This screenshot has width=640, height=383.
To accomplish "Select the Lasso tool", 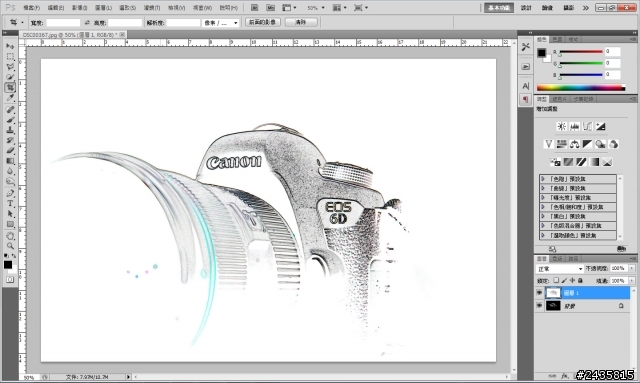I will pos(10,67).
